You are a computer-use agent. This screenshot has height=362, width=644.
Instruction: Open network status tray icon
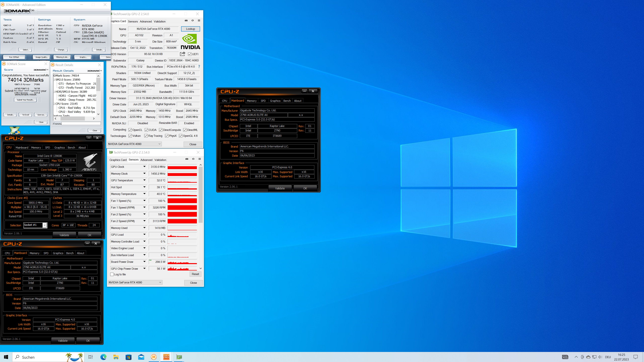594,357
